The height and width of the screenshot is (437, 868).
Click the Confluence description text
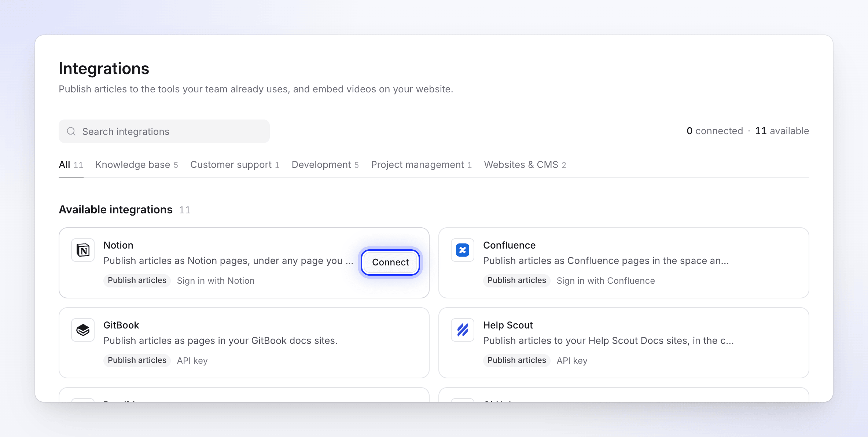click(606, 261)
